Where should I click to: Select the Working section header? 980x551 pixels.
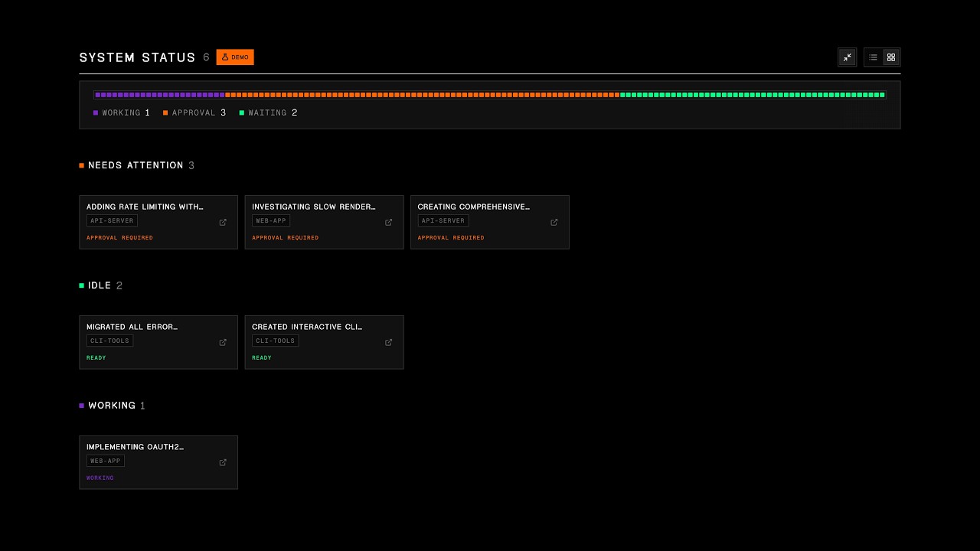coord(113,406)
